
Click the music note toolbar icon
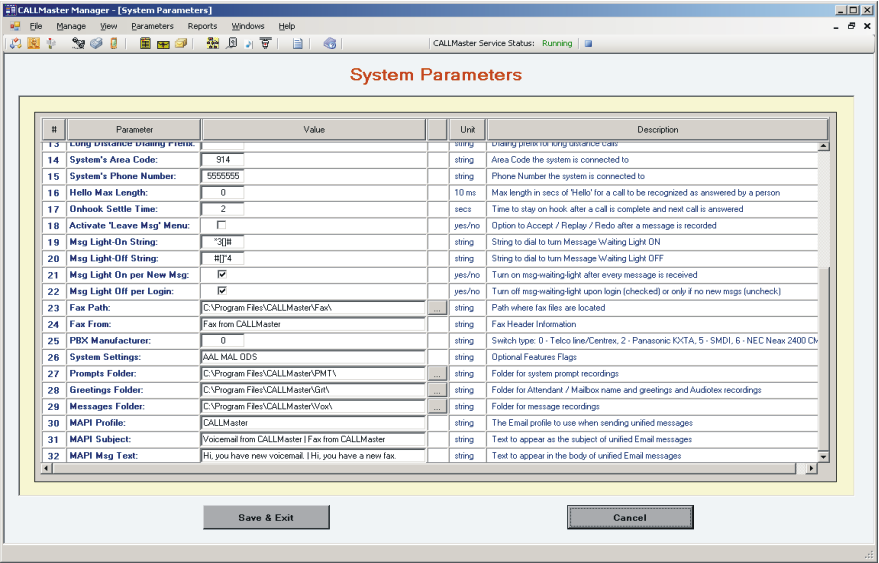coord(248,44)
